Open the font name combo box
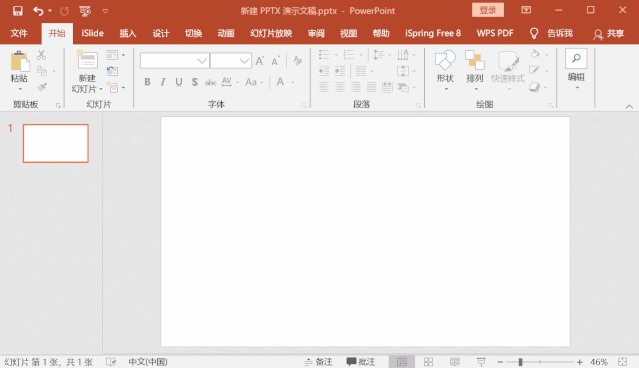 coord(174,61)
